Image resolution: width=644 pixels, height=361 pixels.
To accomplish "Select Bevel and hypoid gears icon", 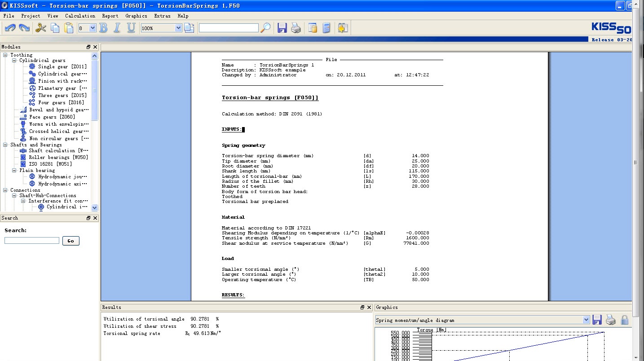I will point(23,110).
